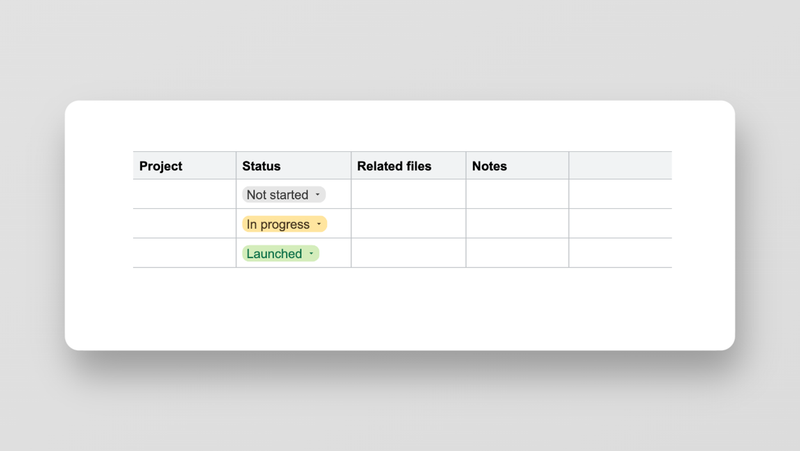Click the arrow icon on In progress chip

pyautogui.click(x=319, y=224)
